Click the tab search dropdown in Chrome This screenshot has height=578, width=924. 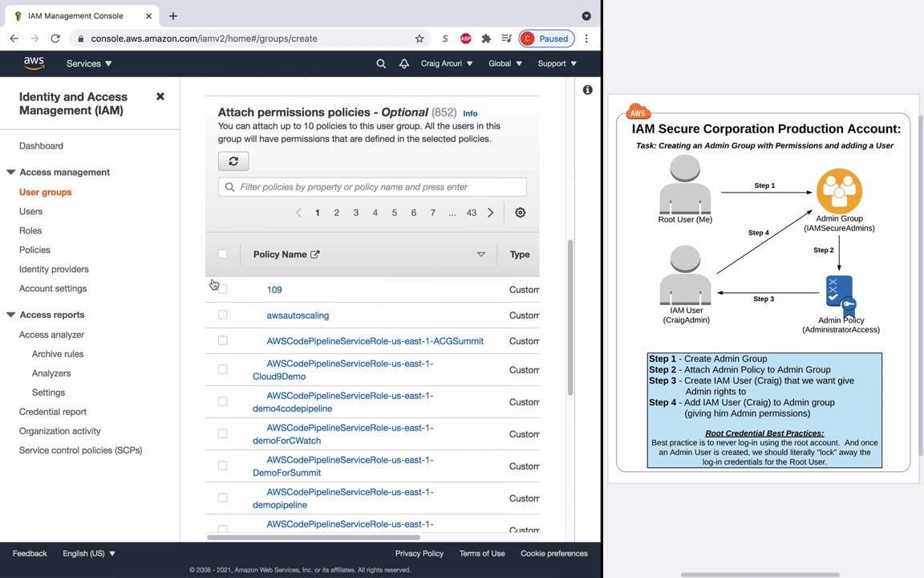[x=586, y=16]
